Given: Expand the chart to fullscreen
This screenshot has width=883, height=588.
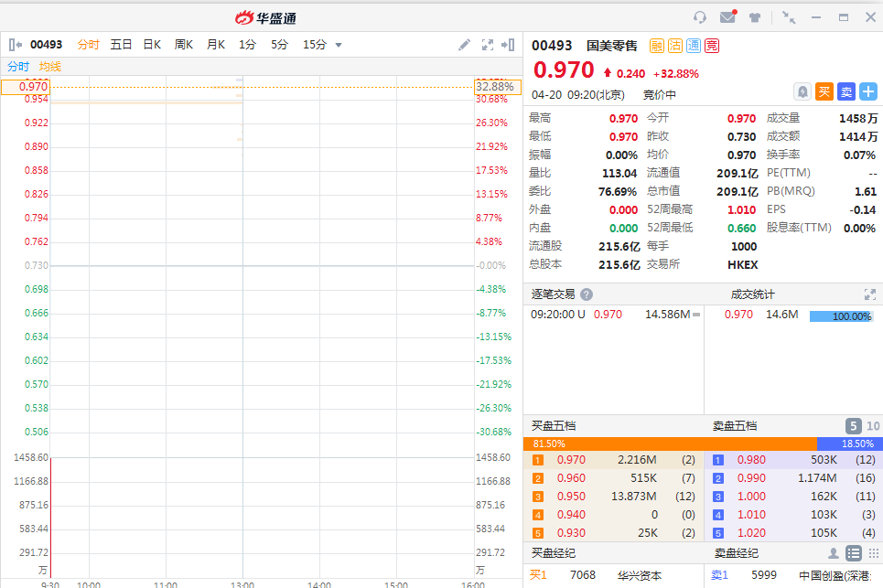Looking at the screenshot, I should 488,45.
